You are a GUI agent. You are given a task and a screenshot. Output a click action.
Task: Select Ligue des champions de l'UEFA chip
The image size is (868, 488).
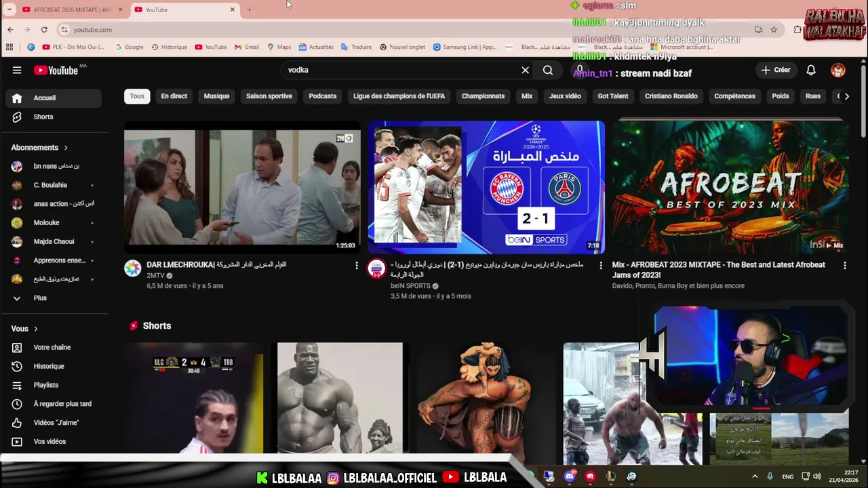[399, 96]
